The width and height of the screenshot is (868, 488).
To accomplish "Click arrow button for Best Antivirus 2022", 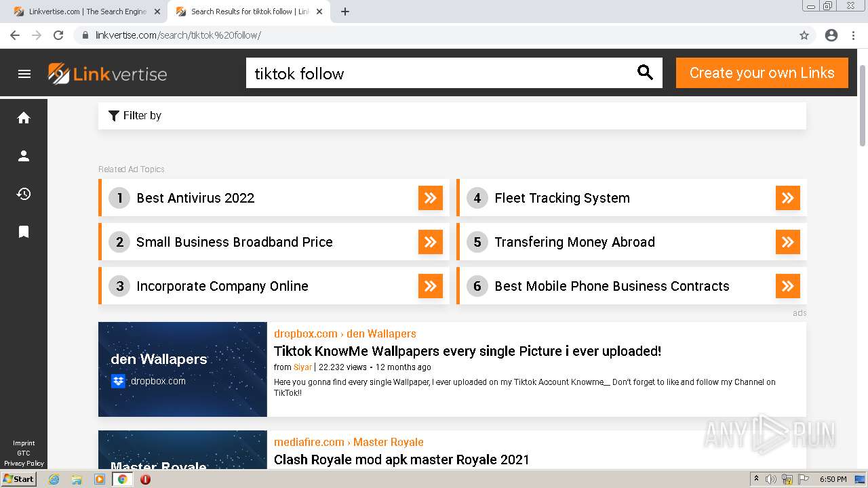I will pyautogui.click(x=431, y=198).
